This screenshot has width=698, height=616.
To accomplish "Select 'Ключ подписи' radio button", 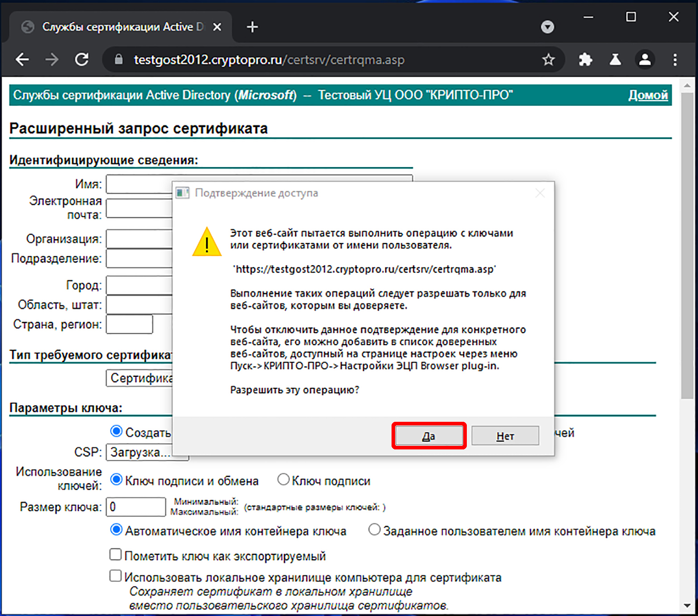I will (x=283, y=480).
